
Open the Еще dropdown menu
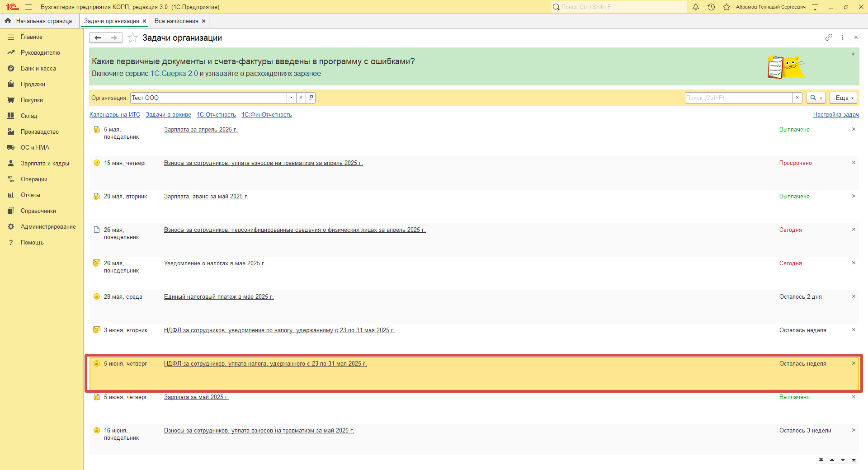[x=844, y=98]
